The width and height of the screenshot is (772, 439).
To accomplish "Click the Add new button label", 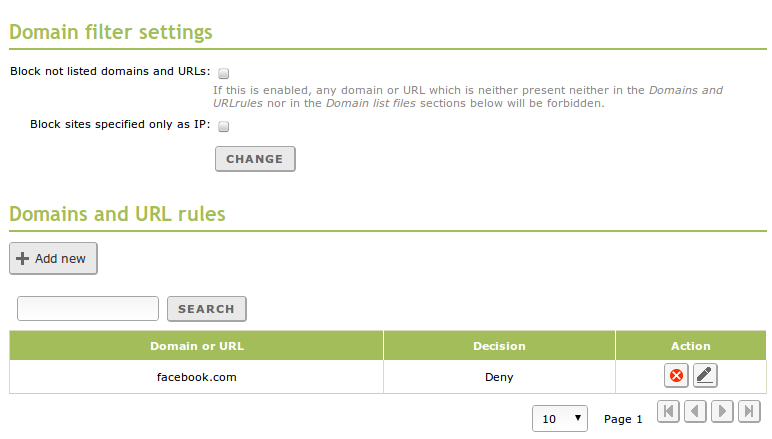I will click(60, 258).
